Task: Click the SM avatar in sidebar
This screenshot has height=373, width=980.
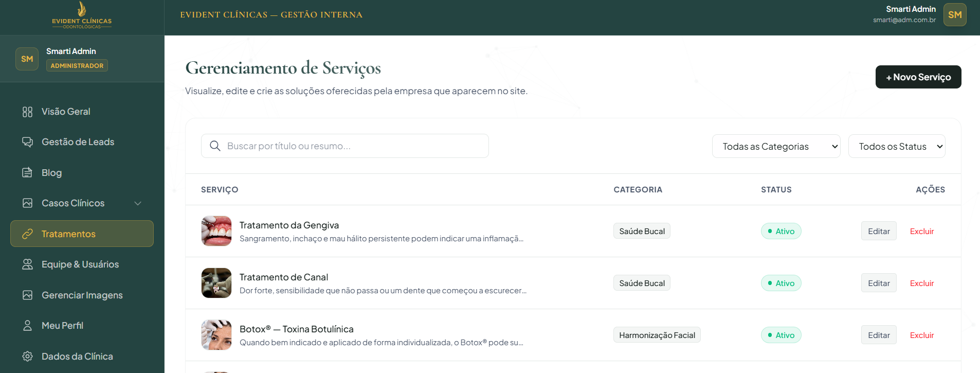Action: 27,59
